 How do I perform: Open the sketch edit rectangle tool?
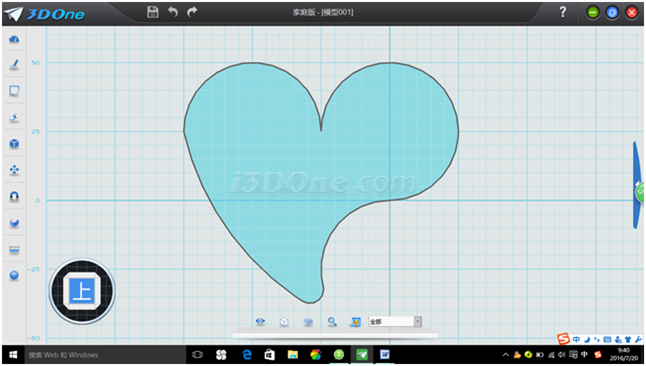[x=14, y=91]
